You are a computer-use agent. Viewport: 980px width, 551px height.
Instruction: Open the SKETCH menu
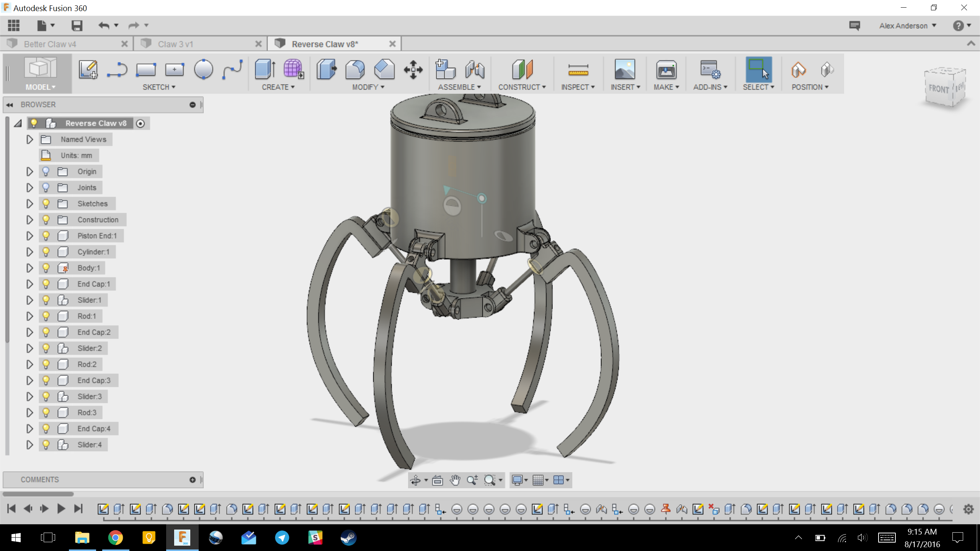[159, 87]
